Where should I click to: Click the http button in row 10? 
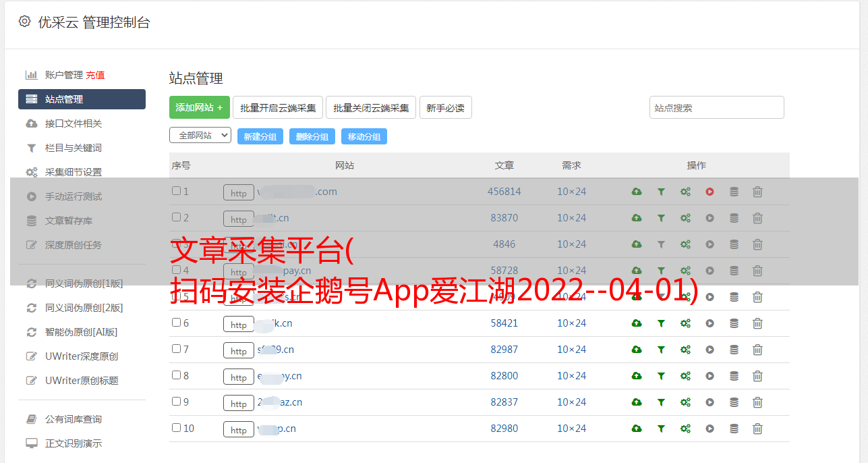pos(239,429)
